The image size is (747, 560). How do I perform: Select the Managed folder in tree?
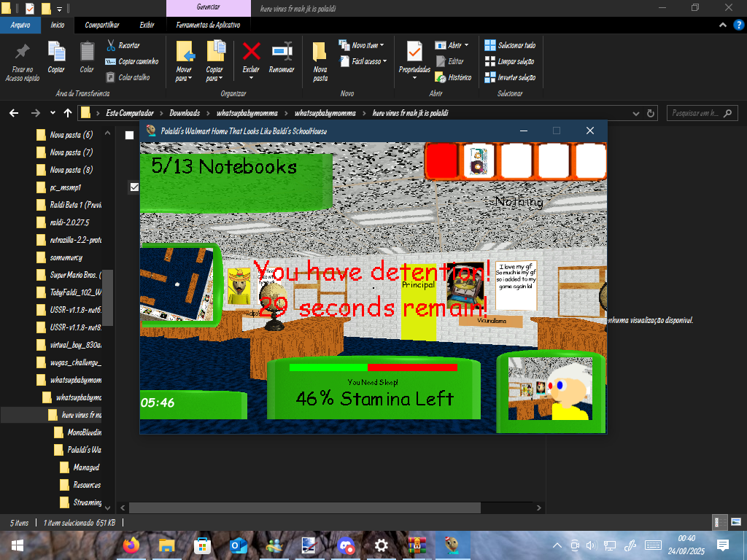tap(86, 467)
